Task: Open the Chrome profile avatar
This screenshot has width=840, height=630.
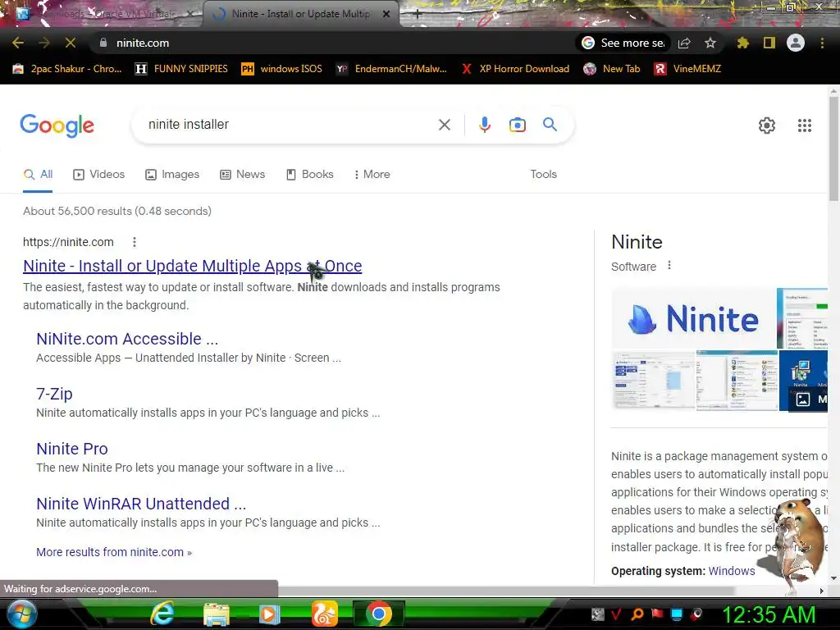Action: point(796,43)
